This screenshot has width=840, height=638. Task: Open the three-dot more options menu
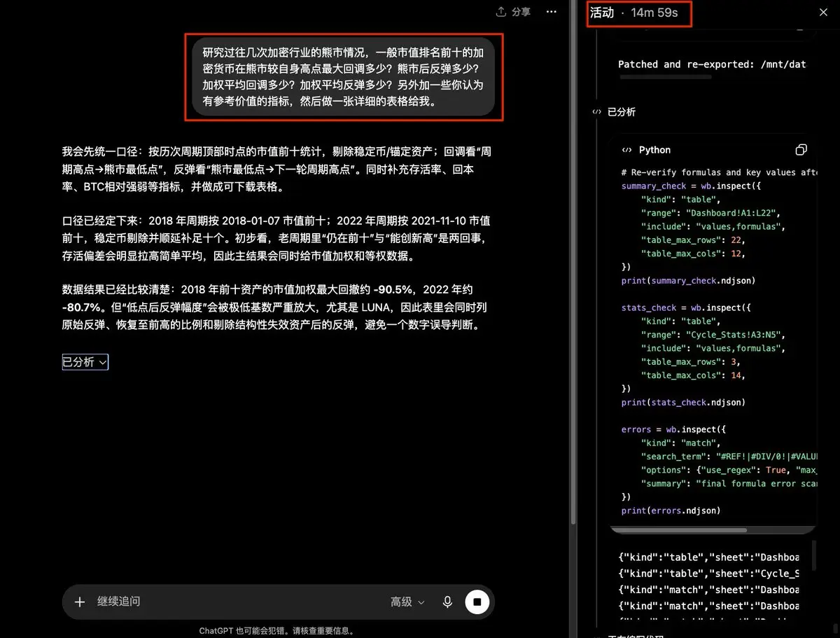(552, 12)
